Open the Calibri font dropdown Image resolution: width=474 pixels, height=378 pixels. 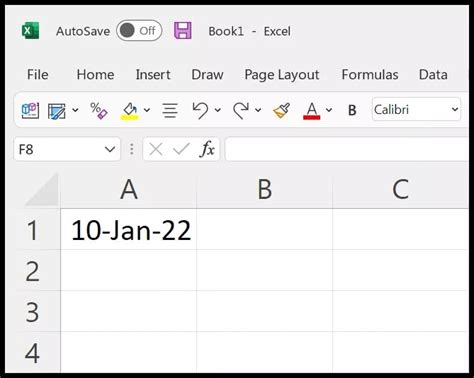(416, 109)
